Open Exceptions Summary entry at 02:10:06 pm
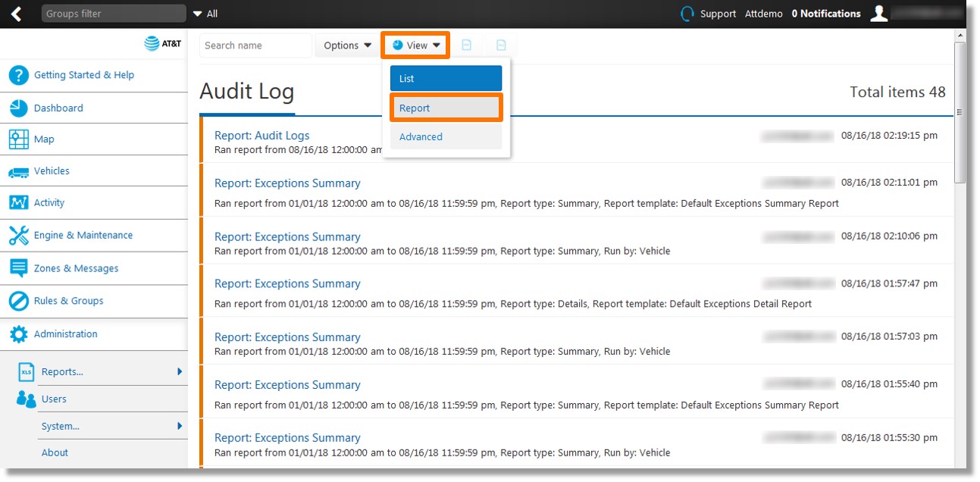 coord(287,237)
